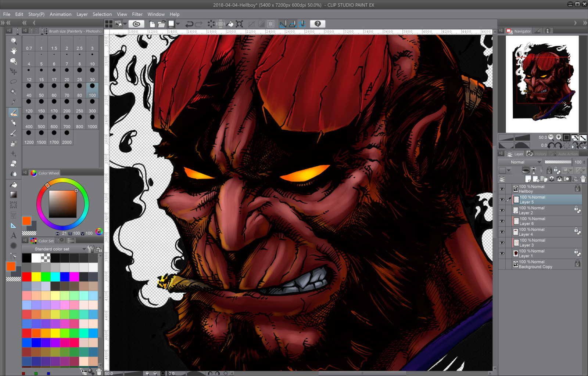Zoom in using Navigator plus icon
The image size is (588, 376).
[x=559, y=137]
